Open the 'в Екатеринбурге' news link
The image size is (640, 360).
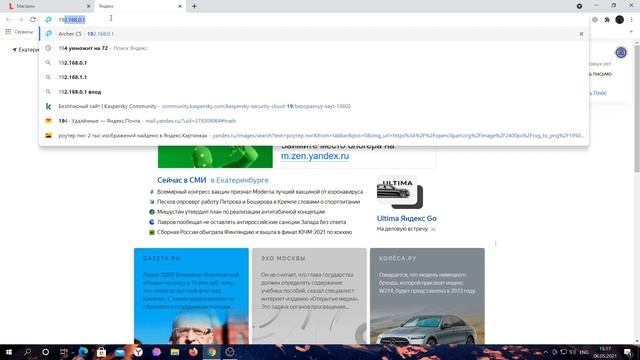(x=240, y=180)
